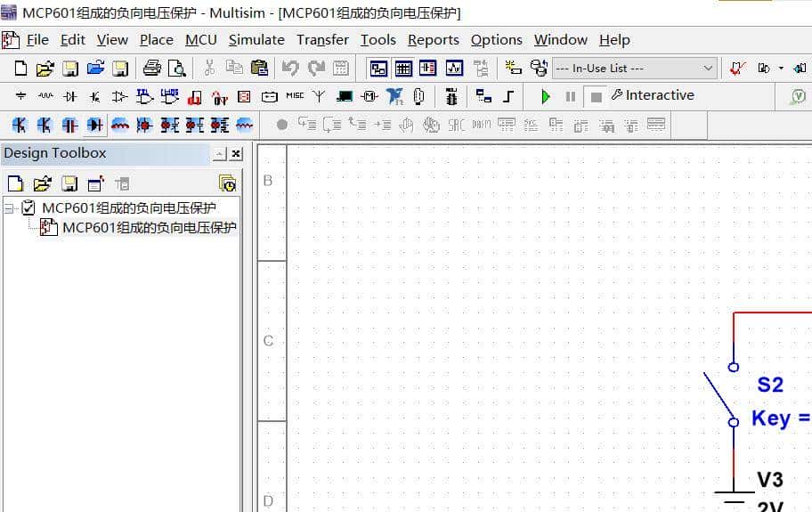Open the Simulate menu
This screenshot has width=812, height=512.
pos(256,39)
